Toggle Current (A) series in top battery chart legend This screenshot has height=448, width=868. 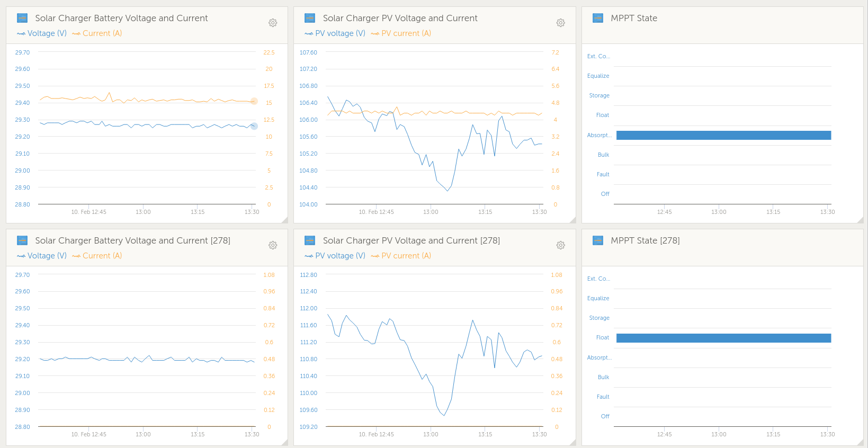[97, 33]
